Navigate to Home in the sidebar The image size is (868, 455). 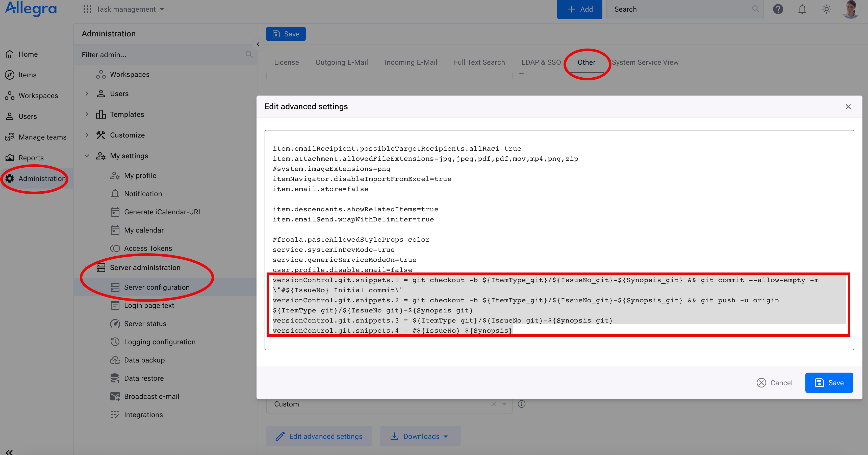[28, 54]
